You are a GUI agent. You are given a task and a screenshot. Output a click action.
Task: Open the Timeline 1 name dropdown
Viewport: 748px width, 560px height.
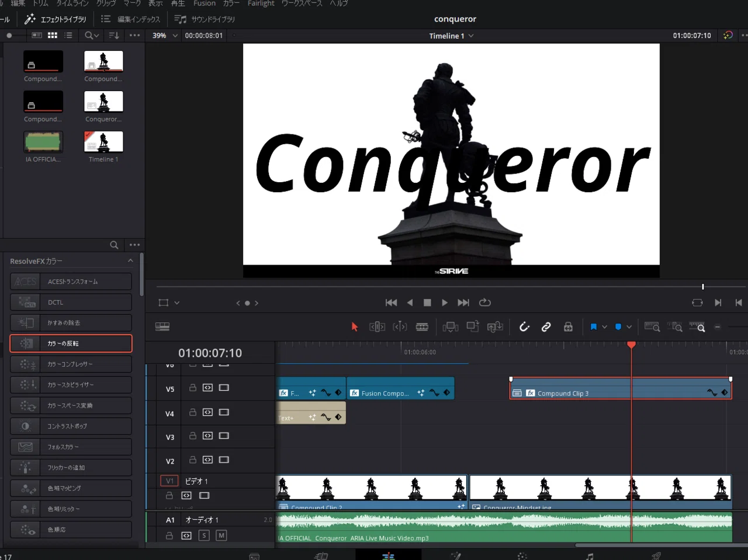tap(451, 36)
